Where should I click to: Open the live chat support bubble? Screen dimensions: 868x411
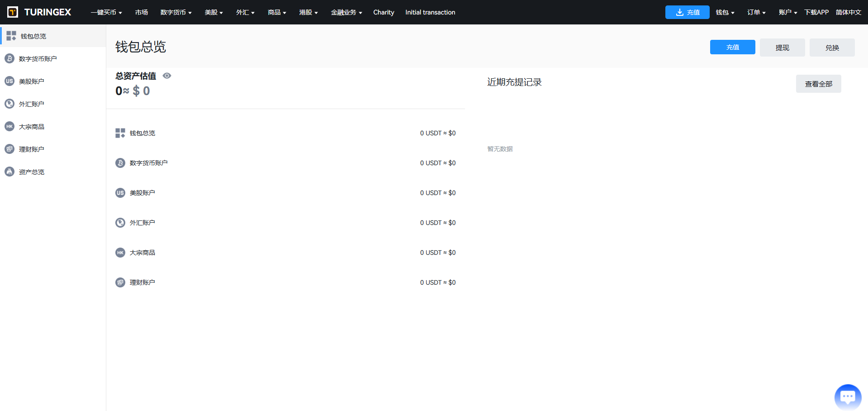[x=847, y=397]
